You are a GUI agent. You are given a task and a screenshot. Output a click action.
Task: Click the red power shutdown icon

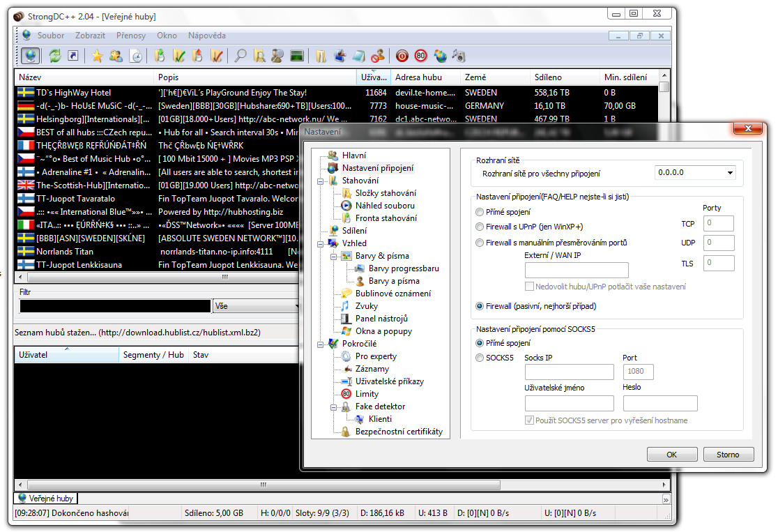click(x=402, y=56)
